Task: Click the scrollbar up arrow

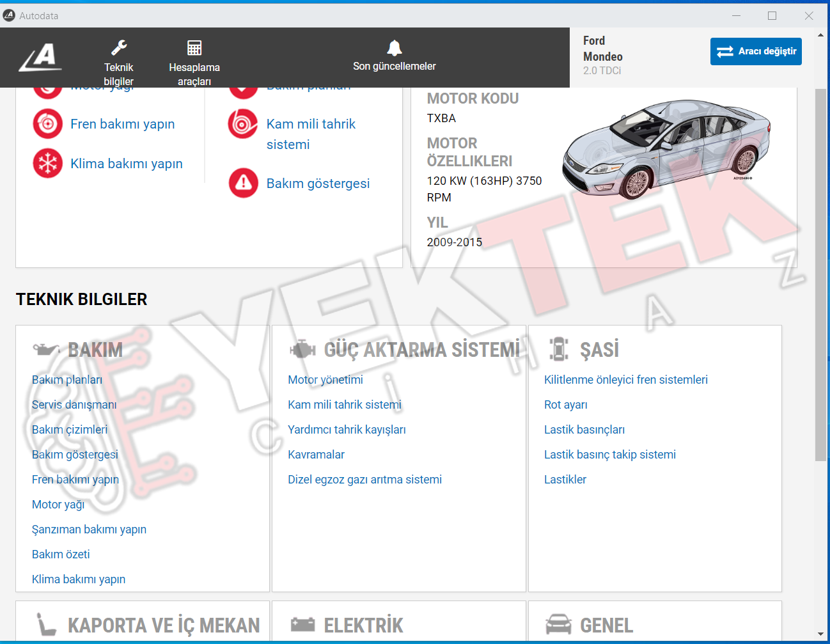Action: [820, 35]
